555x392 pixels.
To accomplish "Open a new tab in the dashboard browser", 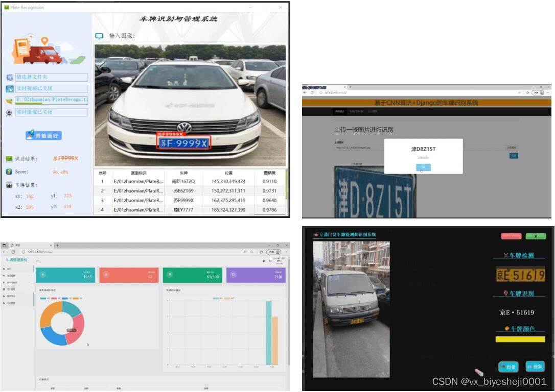I will point(57,245).
